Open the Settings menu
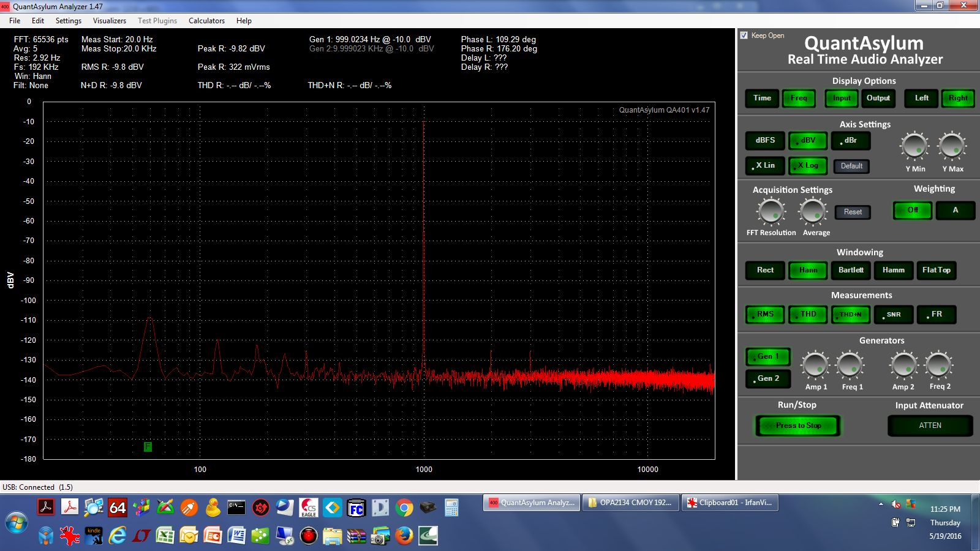980x551 pixels. coord(69,20)
